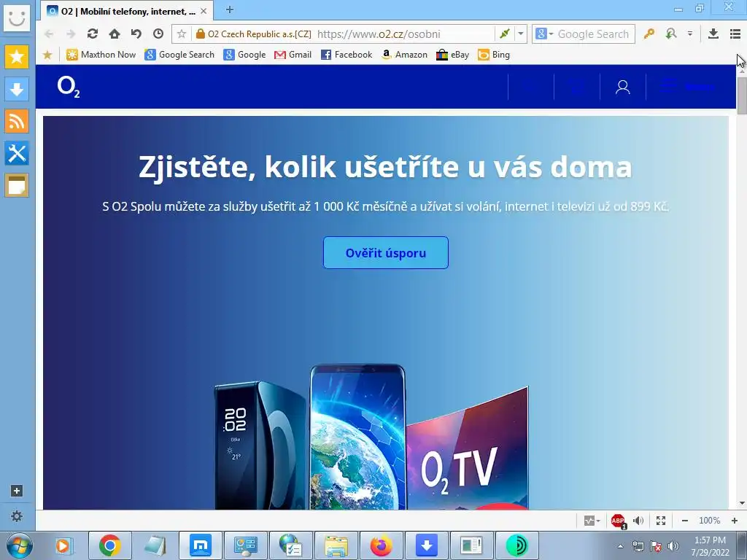747x560 pixels.
Task: Mute page sound from the status bar speaker
Action: (x=639, y=521)
